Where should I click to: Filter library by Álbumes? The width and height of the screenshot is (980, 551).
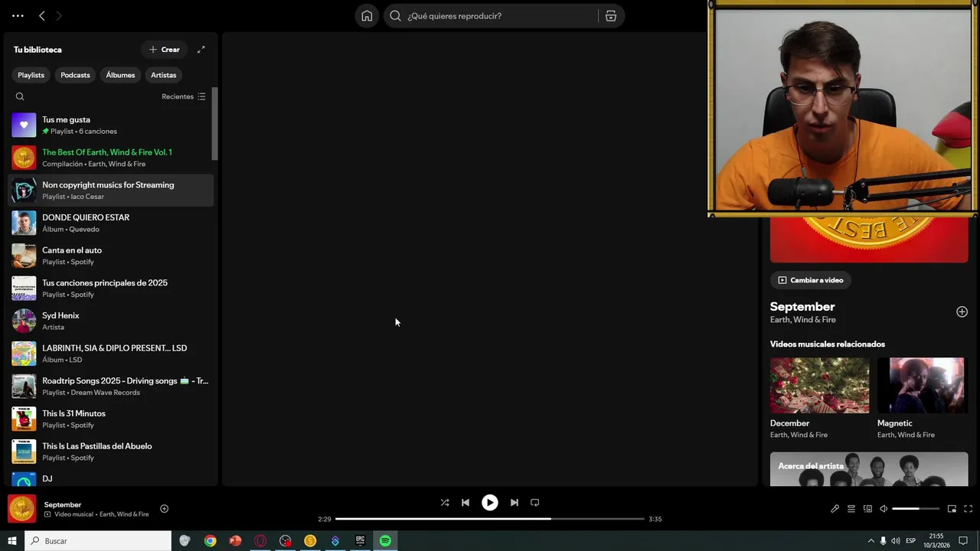120,75
